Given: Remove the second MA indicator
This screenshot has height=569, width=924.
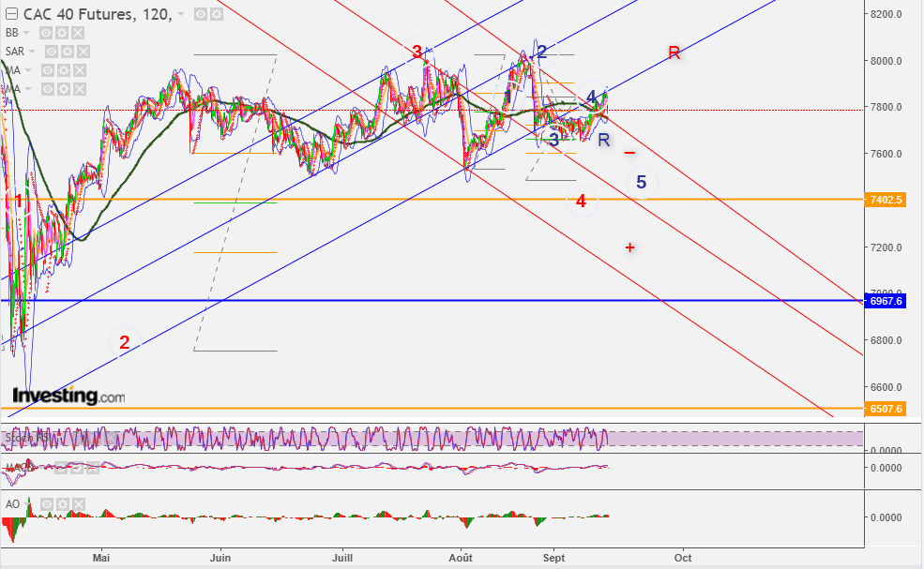Looking at the screenshot, I should tap(80, 90).
